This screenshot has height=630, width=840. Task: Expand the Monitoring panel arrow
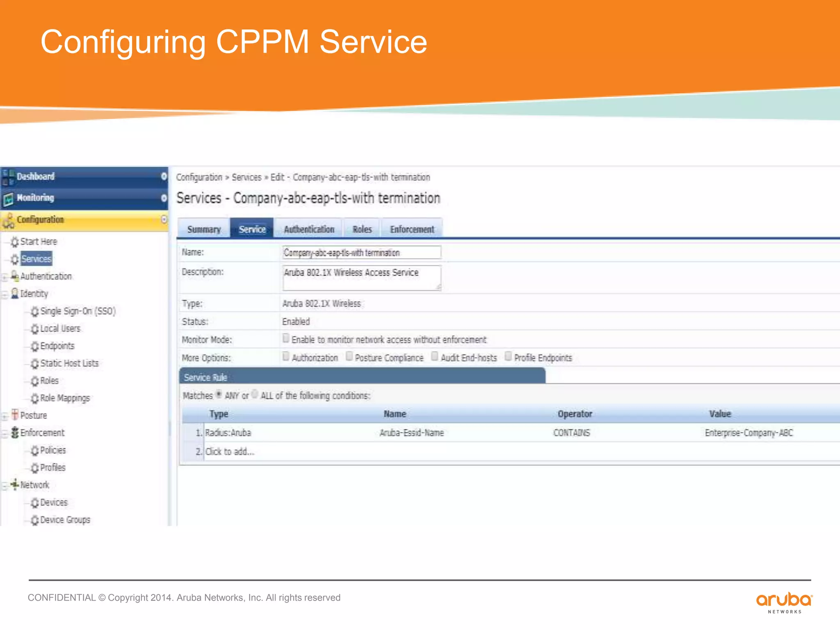(x=164, y=198)
